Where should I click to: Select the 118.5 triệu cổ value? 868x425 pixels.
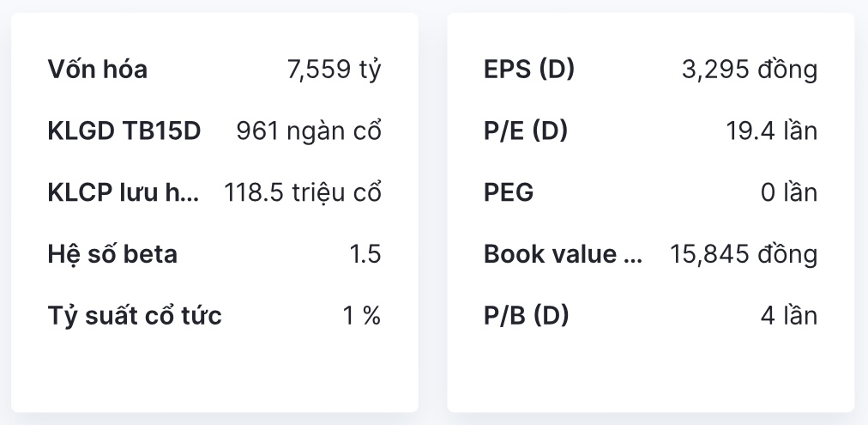[302, 193]
